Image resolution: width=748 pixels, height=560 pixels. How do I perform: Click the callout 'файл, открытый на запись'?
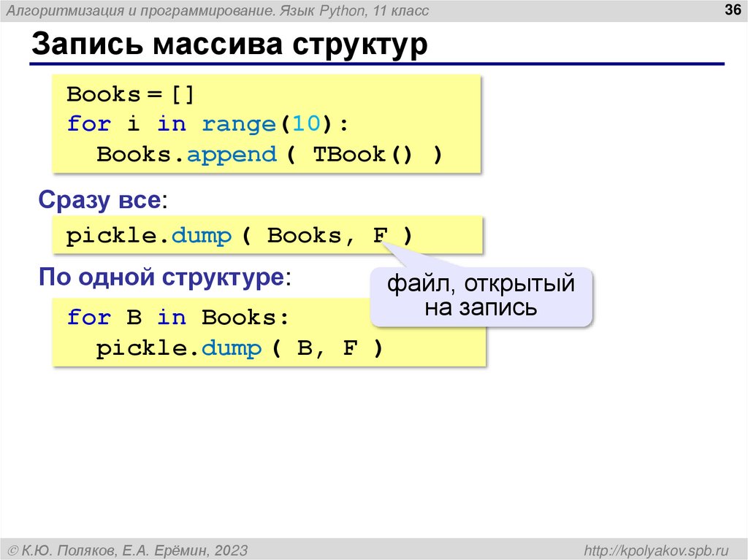pyautogui.click(x=481, y=296)
